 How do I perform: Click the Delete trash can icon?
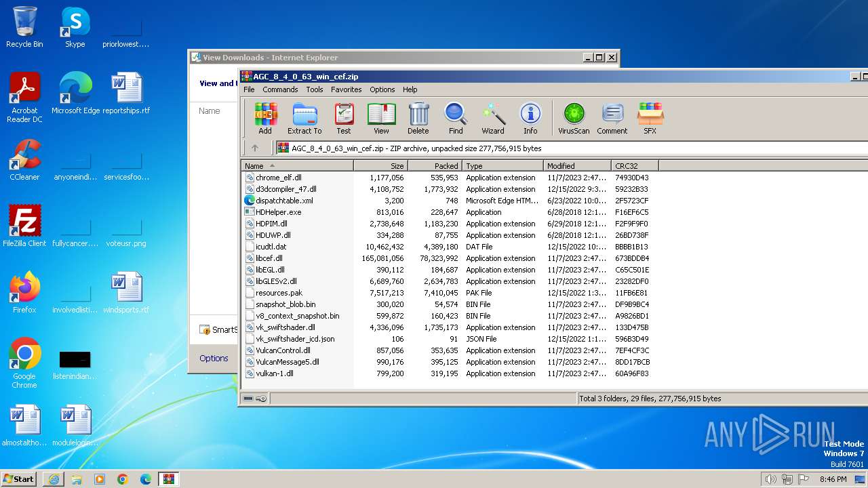click(x=418, y=118)
